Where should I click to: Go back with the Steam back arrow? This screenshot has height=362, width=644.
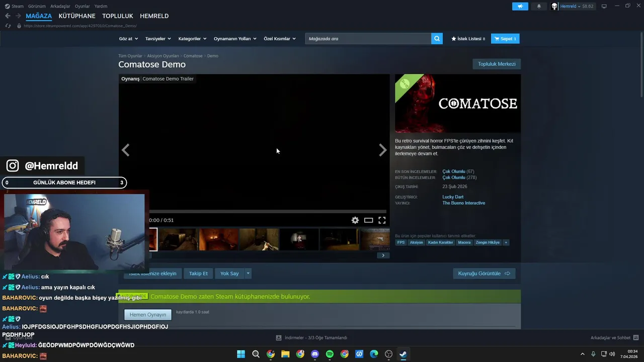point(8,16)
